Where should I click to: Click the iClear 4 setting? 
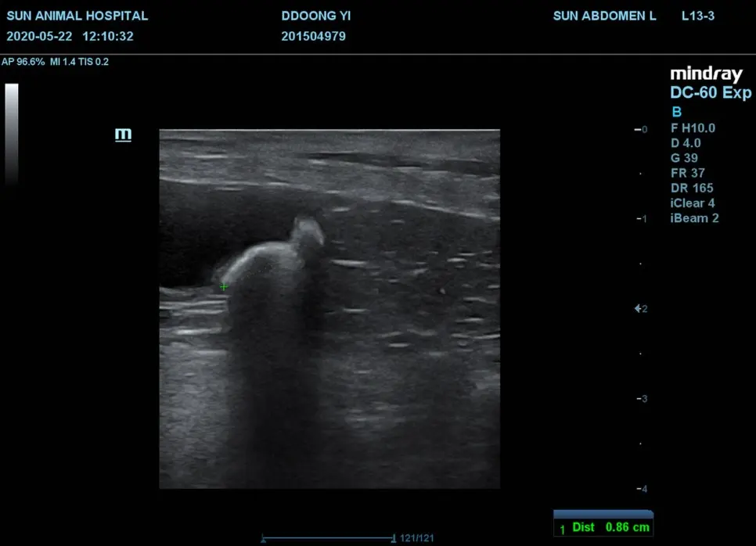(x=693, y=203)
